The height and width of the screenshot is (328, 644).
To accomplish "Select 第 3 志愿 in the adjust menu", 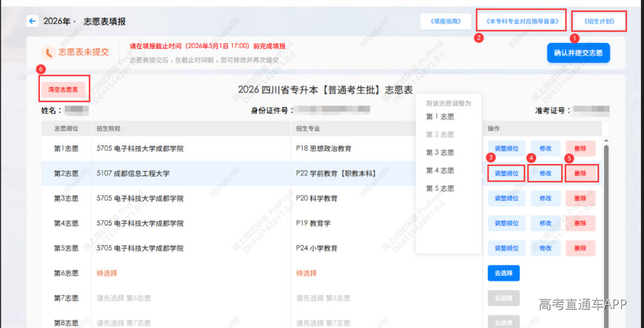I will 440,153.
